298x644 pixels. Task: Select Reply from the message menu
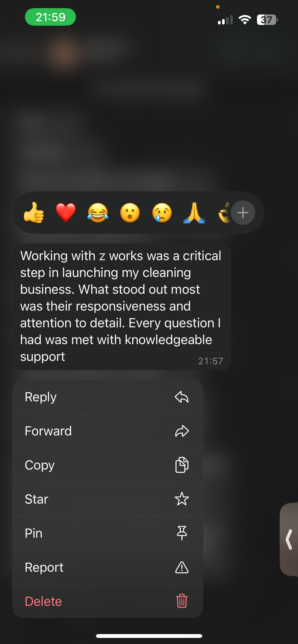coord(108,397)
